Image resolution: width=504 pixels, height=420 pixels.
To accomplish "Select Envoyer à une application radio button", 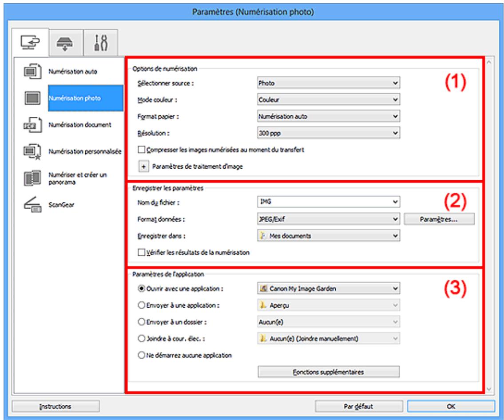I will (141, 305).
